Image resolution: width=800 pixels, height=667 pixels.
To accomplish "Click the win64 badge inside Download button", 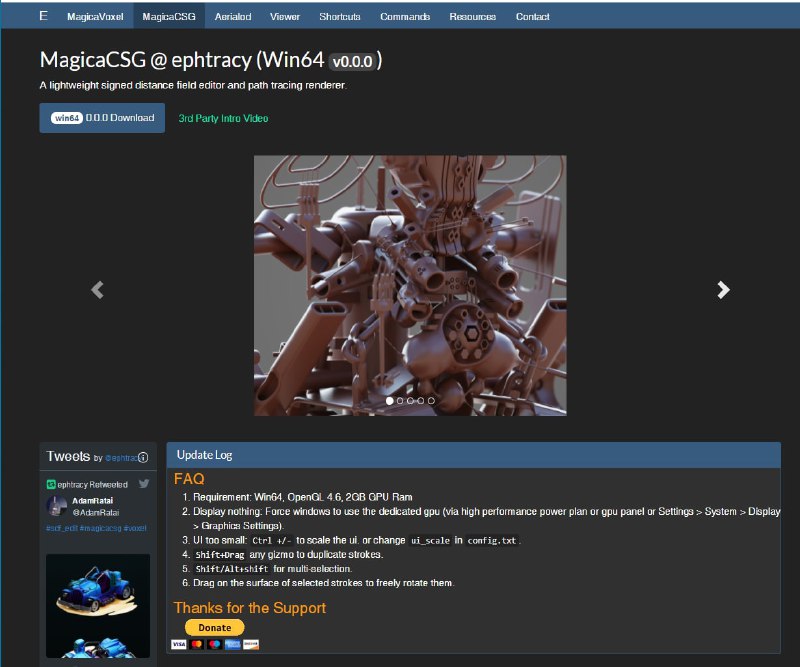I will point(67,118).
